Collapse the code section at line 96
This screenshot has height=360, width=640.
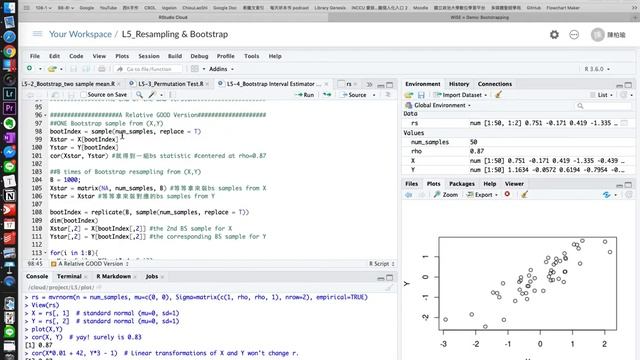click(x=45, y=115)
